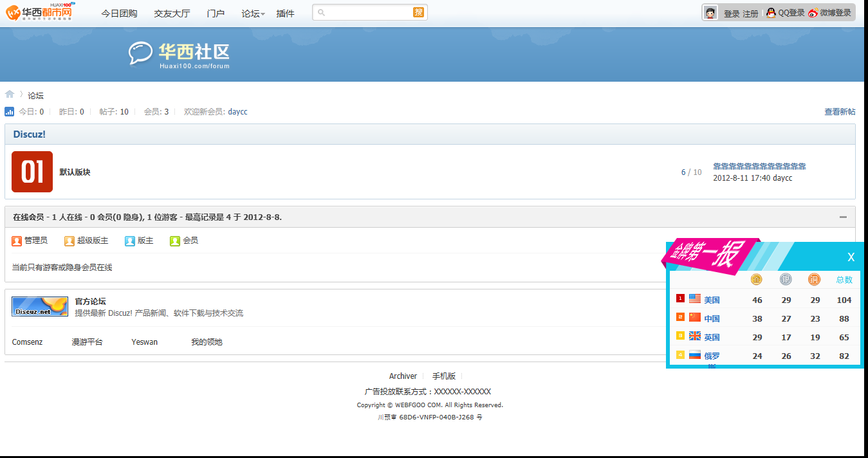Click the 会员 green user icon
The height and width of the screenshot is (458, 868).
[175, 241]
